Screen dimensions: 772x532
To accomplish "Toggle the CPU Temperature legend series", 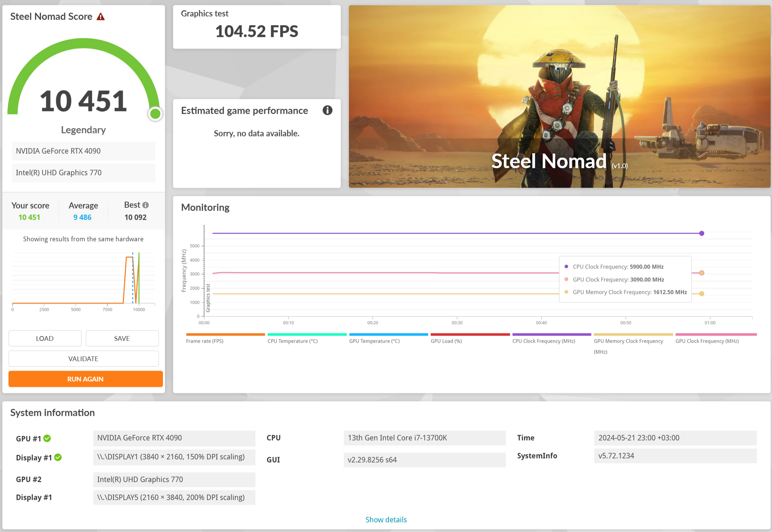I will click(292, 341).
